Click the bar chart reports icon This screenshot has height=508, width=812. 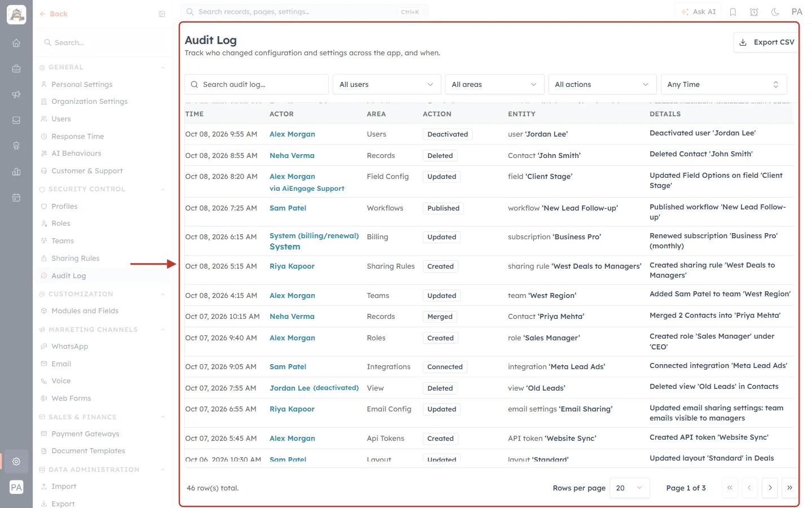coord(16,172)
